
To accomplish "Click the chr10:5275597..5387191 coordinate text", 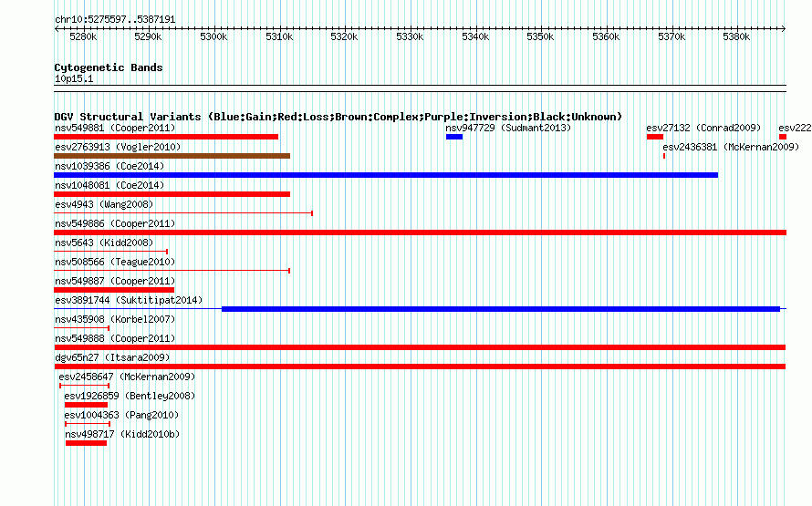I will point(115,19).
